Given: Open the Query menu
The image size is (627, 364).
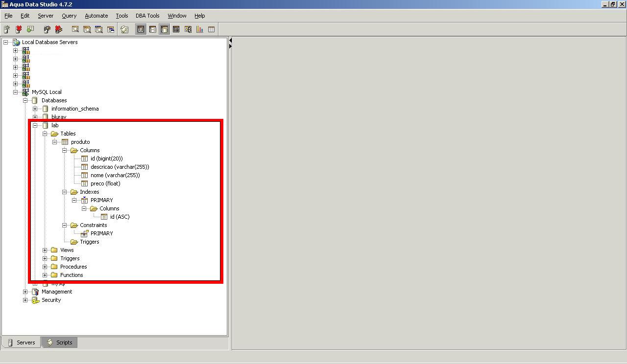Looking at the screenshot, I should point(69,16).
